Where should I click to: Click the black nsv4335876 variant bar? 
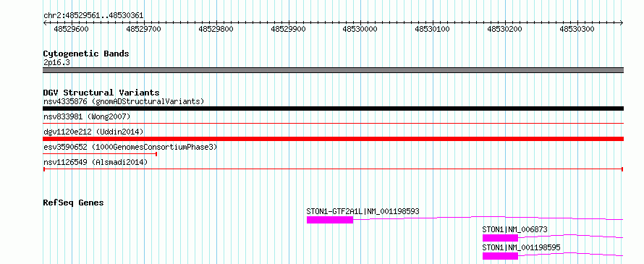[333, 108]
